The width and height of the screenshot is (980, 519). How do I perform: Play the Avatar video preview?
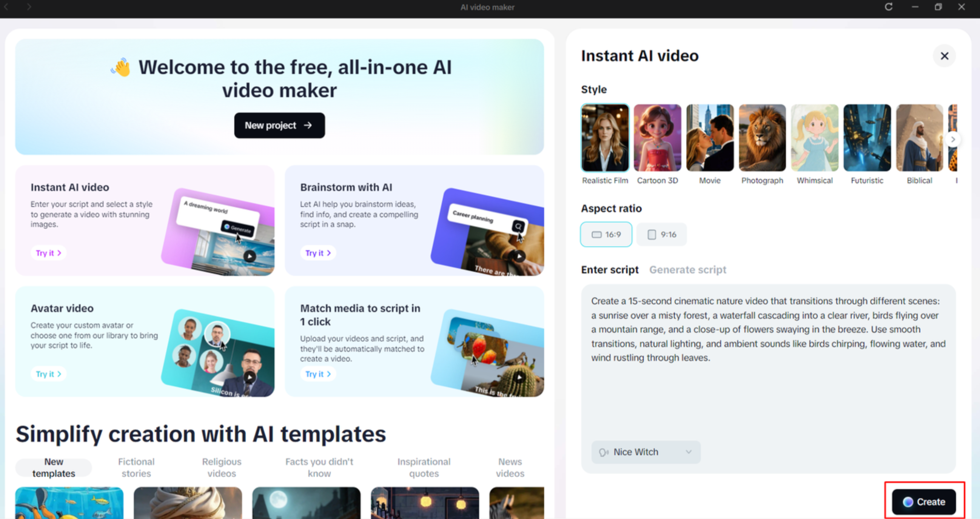250,377
